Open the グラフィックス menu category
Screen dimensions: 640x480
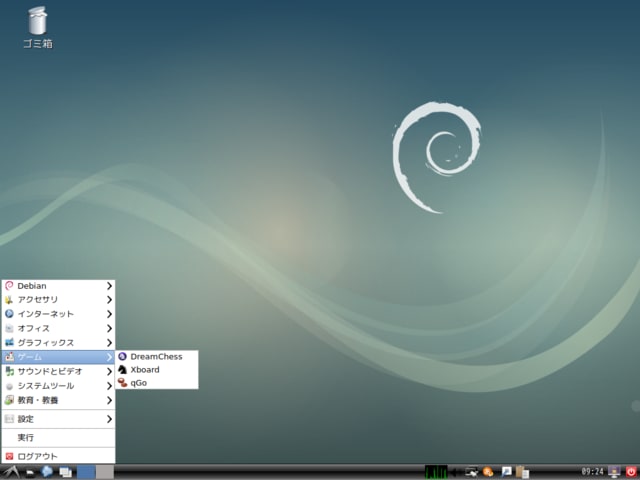pyautogui.click(x=58, y=343)
